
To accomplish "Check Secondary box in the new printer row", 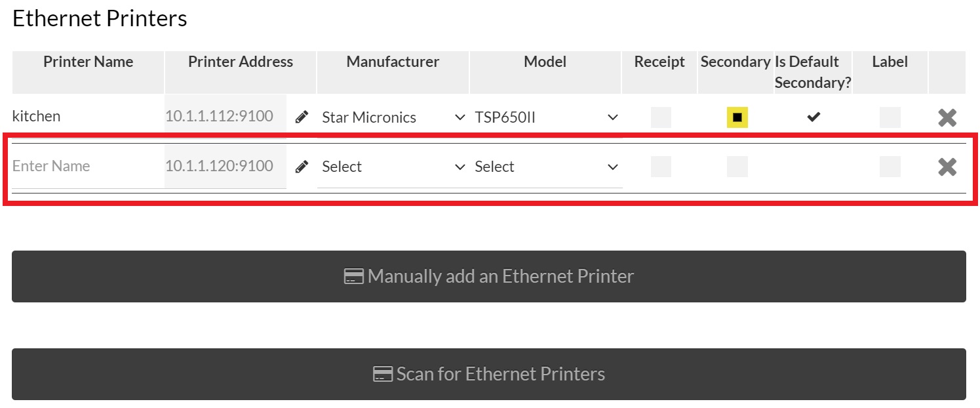I will click(x=737, y=167).
